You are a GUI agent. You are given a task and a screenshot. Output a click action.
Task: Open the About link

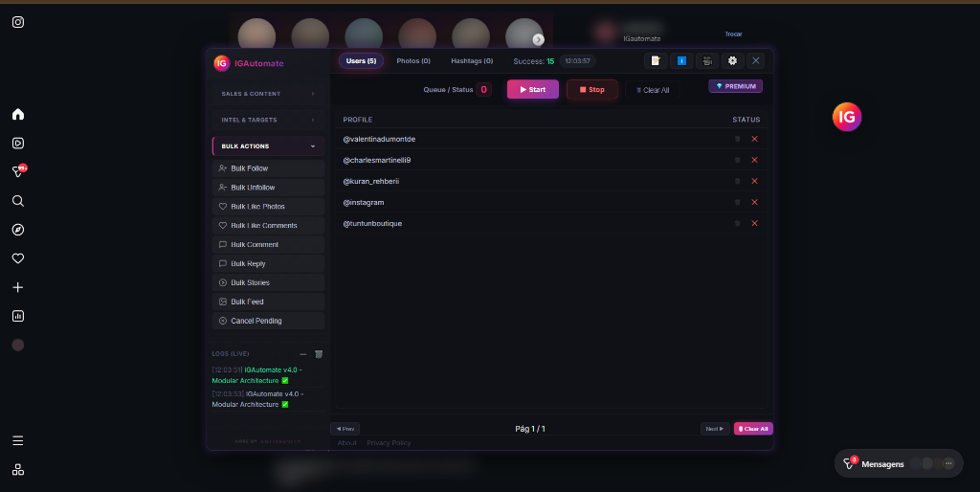coord(346,442)
